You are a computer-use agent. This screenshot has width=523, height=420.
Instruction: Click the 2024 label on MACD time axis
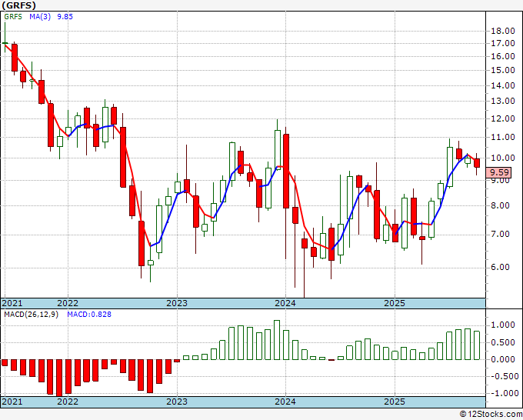(285, 402)
